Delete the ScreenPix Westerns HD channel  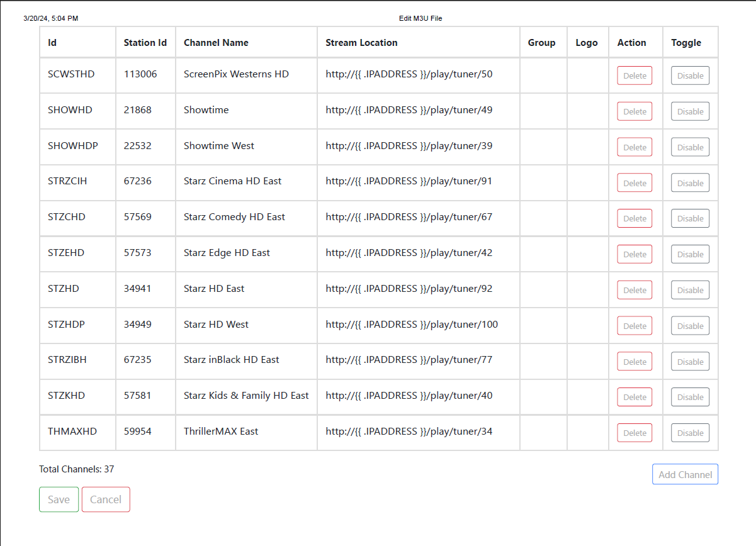[x=634, y=75]
